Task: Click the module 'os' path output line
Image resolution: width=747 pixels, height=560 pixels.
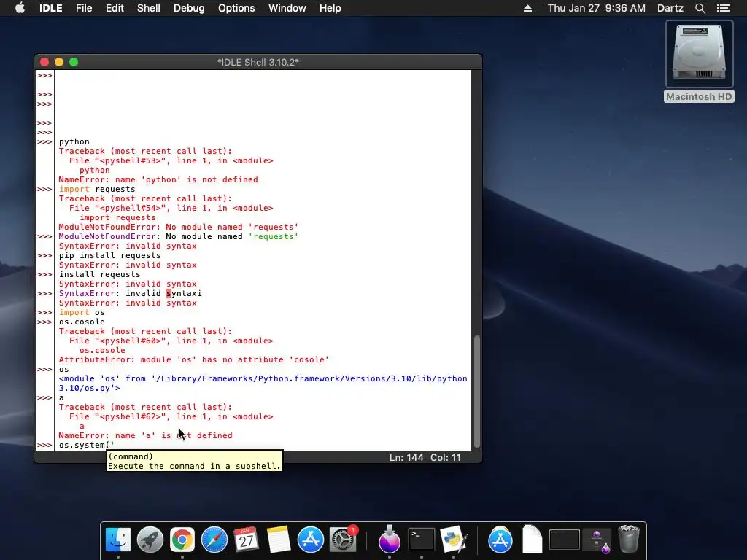Action: [x=263, y=384]
